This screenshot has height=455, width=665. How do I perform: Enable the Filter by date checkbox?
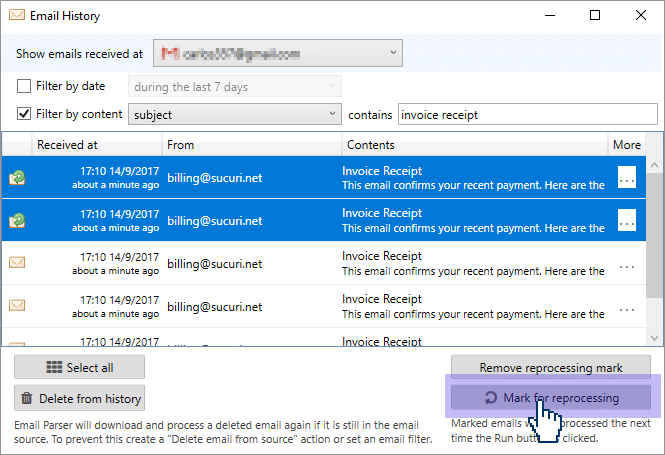(x=24, y=86)
